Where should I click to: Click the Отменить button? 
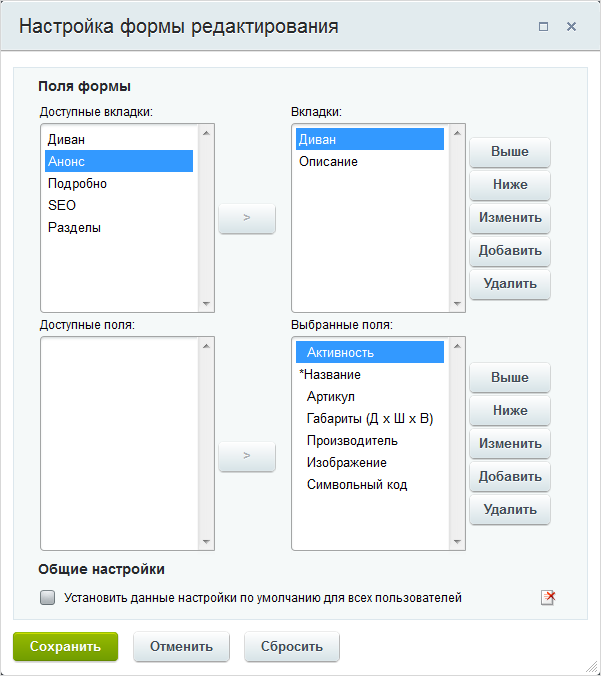[181, 646]
